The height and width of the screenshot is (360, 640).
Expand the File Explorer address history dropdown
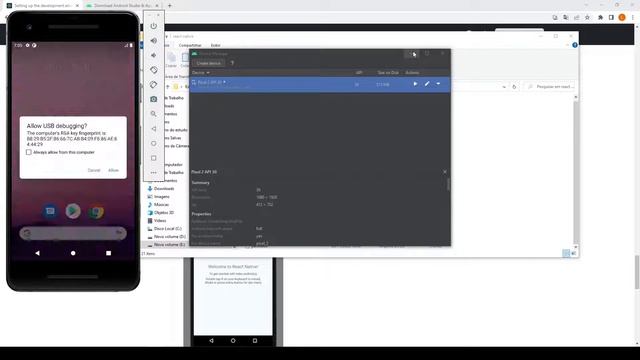(x=504, y=87)
